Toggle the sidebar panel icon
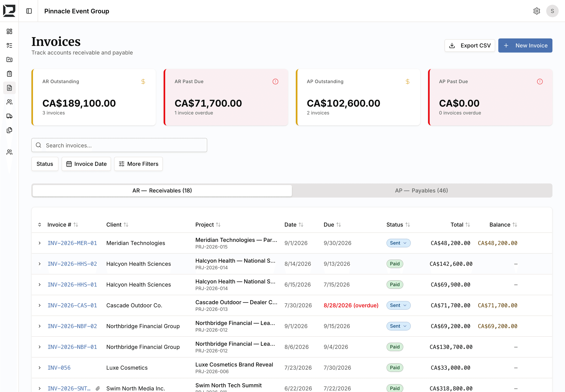565x392 pixels. click(29, 11)
